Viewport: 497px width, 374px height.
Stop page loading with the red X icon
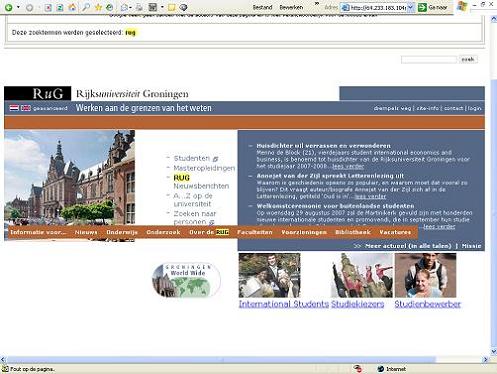(48, 7)
